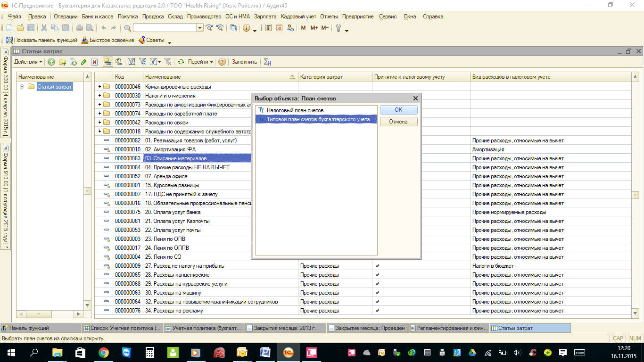This screenshot has width=644, height=362.
Task: Click the M- memory subtract button
Action: pyautogui.click(x=325, y=28)
